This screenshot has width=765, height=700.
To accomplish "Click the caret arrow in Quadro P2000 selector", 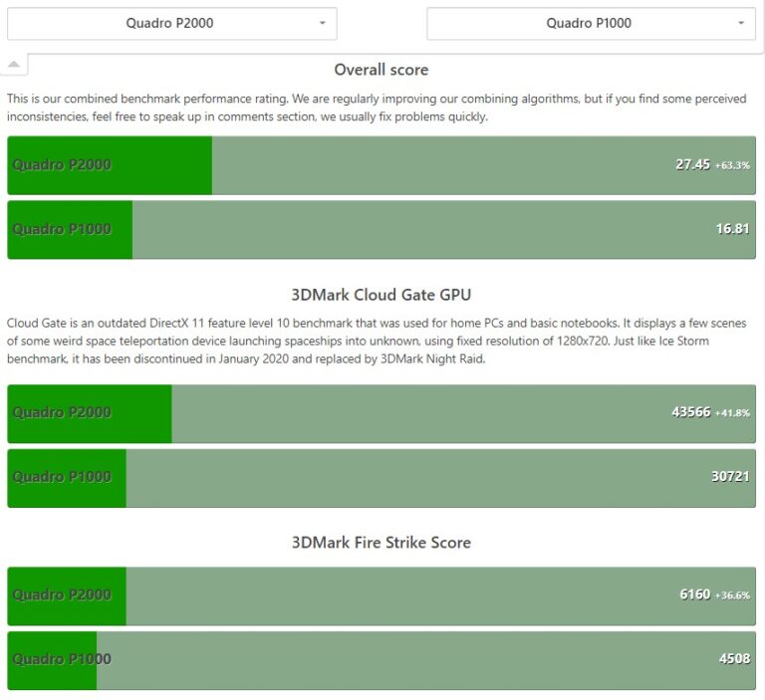I will [322, 24].
